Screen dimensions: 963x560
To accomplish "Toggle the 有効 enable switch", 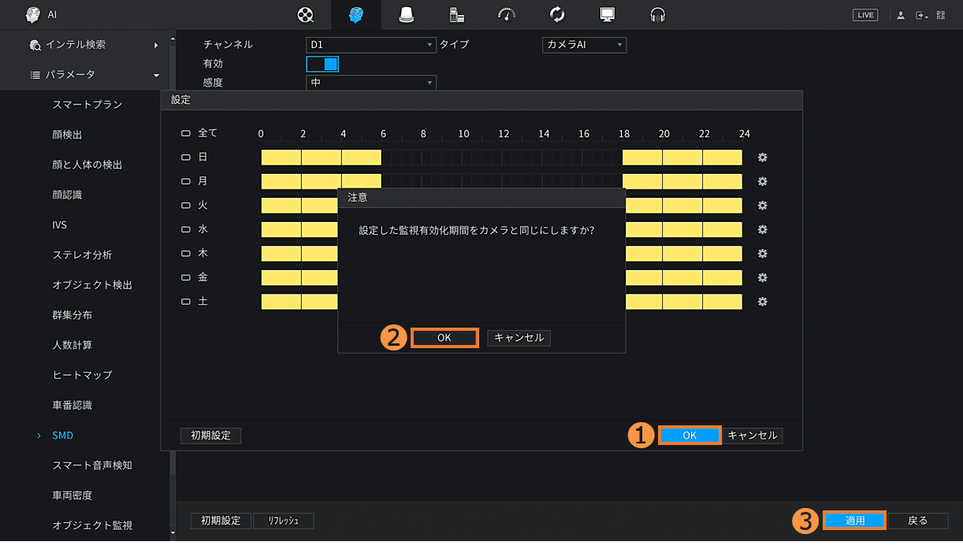I will [322, 64].
